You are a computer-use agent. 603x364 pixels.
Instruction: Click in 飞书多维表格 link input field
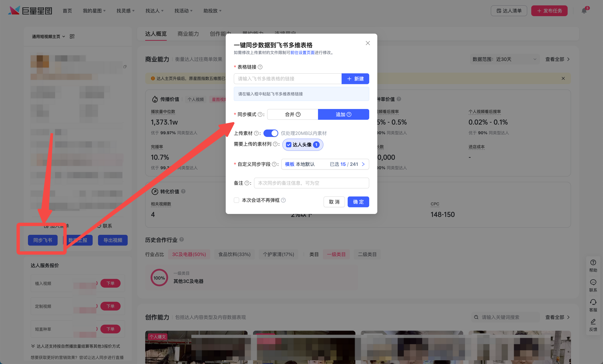(288, 79)
